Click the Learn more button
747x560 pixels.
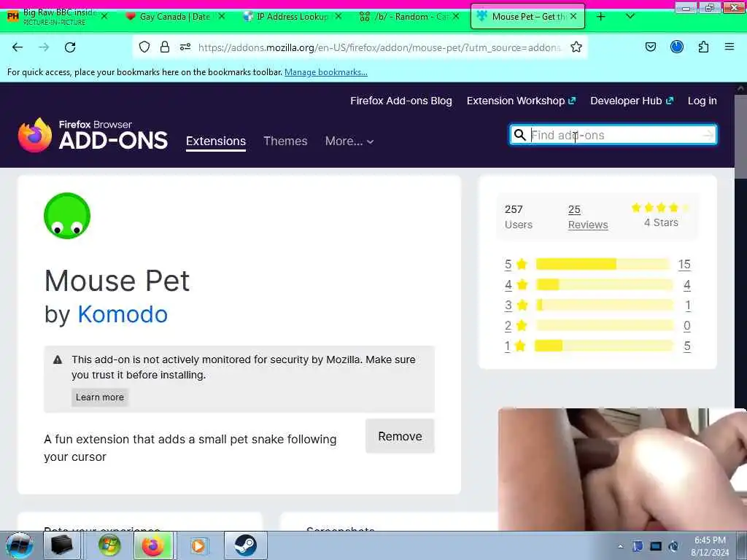[x=100, y=397]
